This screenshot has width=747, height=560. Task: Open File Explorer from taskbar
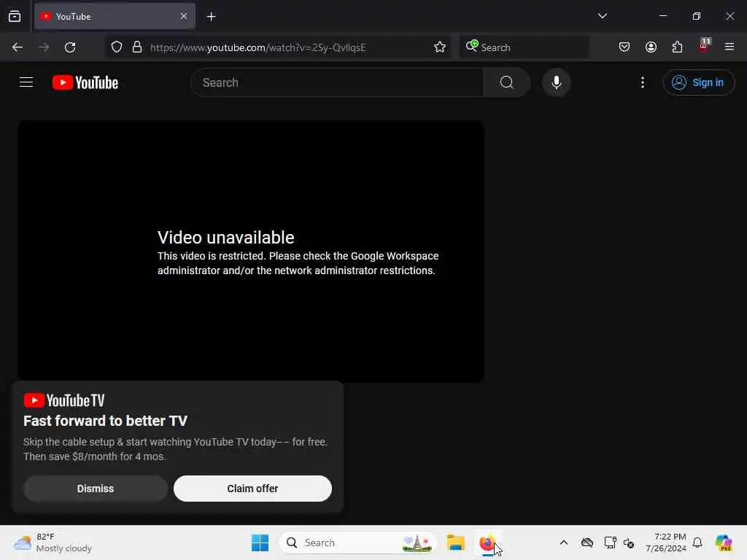(455, 542)
